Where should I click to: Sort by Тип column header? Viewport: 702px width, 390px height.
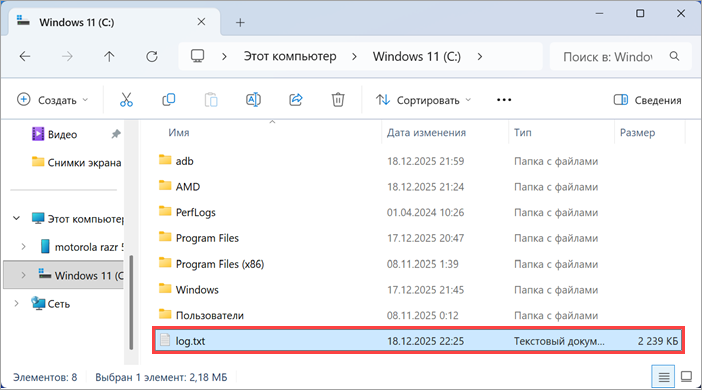522,133
